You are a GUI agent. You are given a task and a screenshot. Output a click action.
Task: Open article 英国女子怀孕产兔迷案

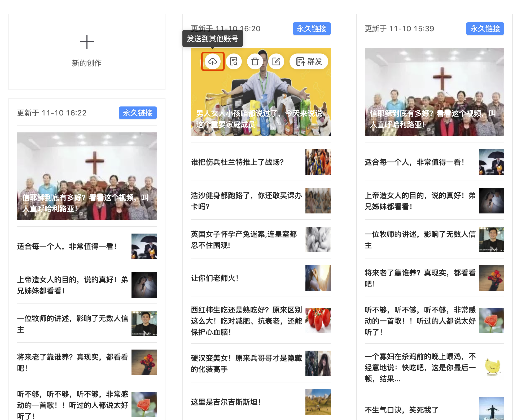(x=244, y=239)
